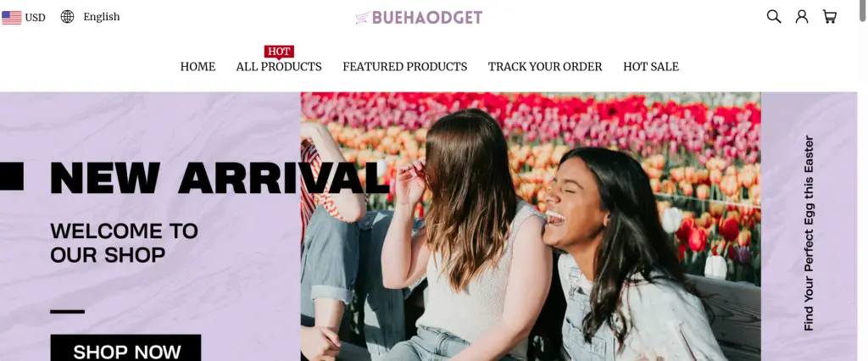
Task: Click the Easter egg vertical banner text
Action: click(809, 233)
